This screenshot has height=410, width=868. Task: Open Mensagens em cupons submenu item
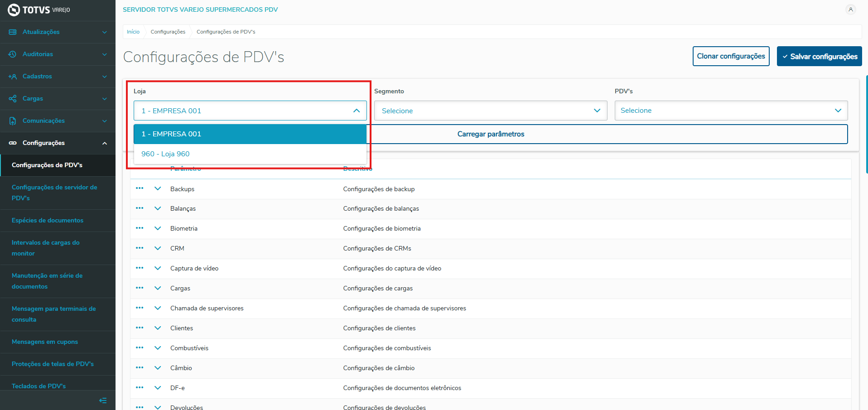pyautogui.click(x=58, y=342)
